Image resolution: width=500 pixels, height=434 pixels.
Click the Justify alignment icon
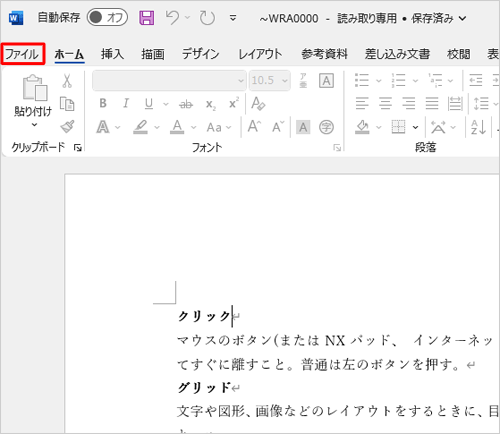click(x=432, y=103)
